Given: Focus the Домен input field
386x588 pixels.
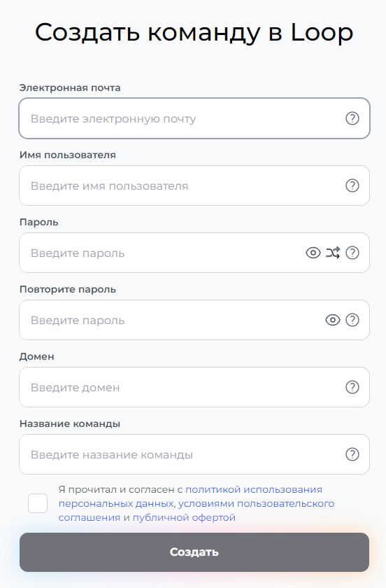Looking at the screenshot, I should pos(194,387).
